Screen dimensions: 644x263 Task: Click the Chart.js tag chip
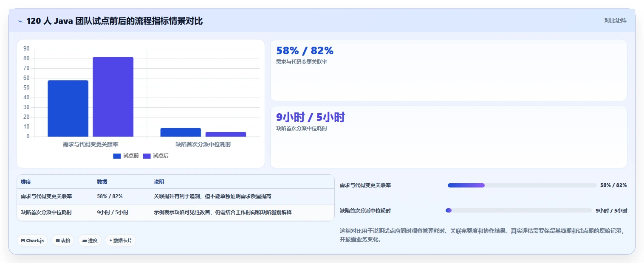[x=32, y=241]
